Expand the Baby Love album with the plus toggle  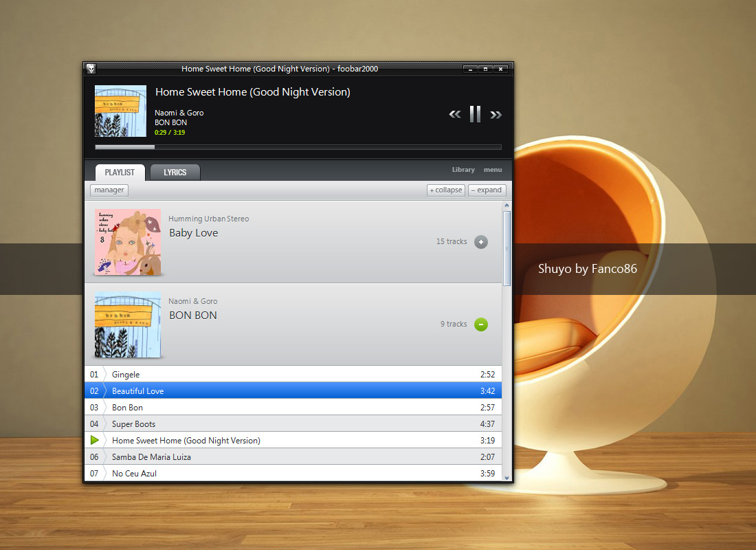point(481,242)
